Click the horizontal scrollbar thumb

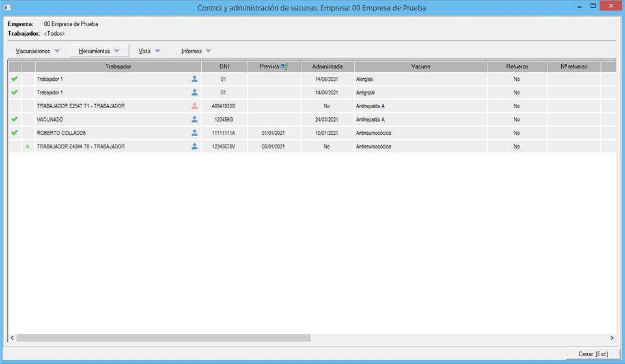163,338
